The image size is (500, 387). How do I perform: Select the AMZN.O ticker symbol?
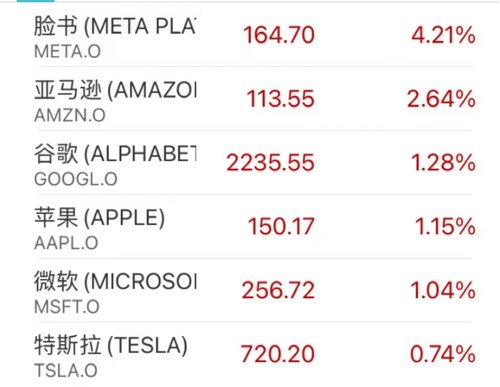pos(70,116)
